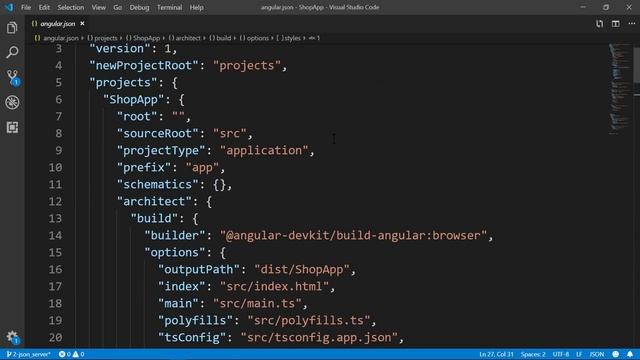The image size is (640, 360).
Task: Click "version" key on line 3
Action: click(120, 49)
